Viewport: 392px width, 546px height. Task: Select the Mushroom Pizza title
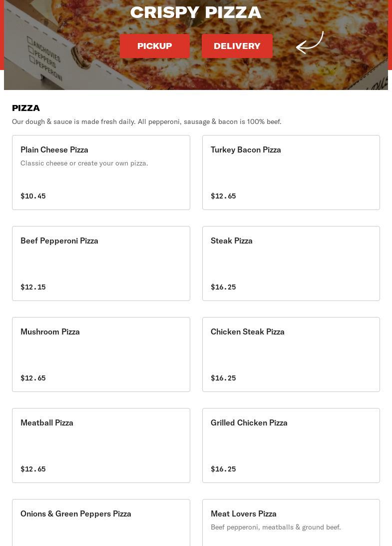[50, 332]
